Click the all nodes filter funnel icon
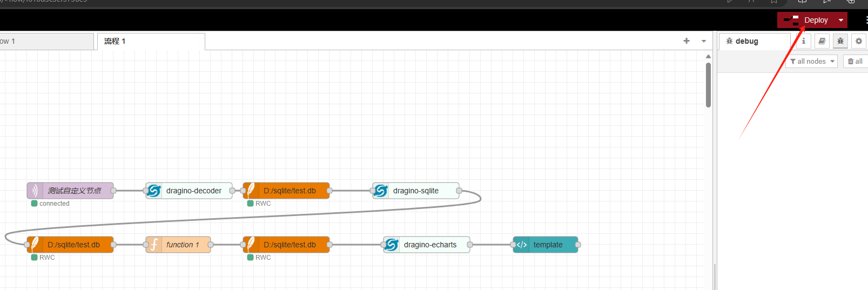 (x=793, y=62)
